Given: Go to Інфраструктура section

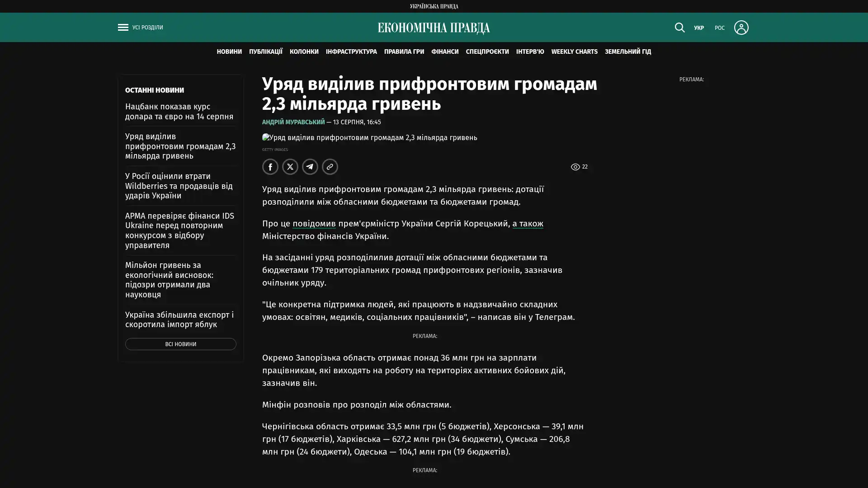Looking at the screenshot, I should (x=351, y=52).
